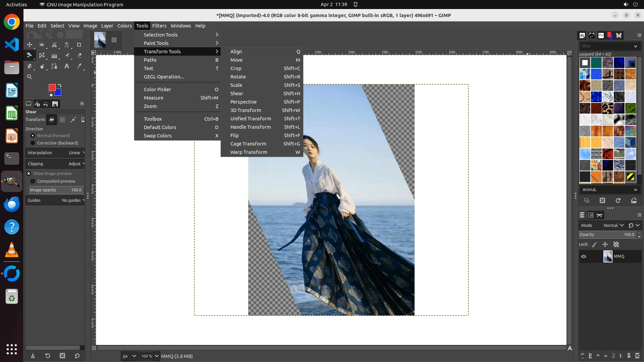644x362 pixels.
Task: Enable Composited preview checkbox
Action: click(33, 181)
